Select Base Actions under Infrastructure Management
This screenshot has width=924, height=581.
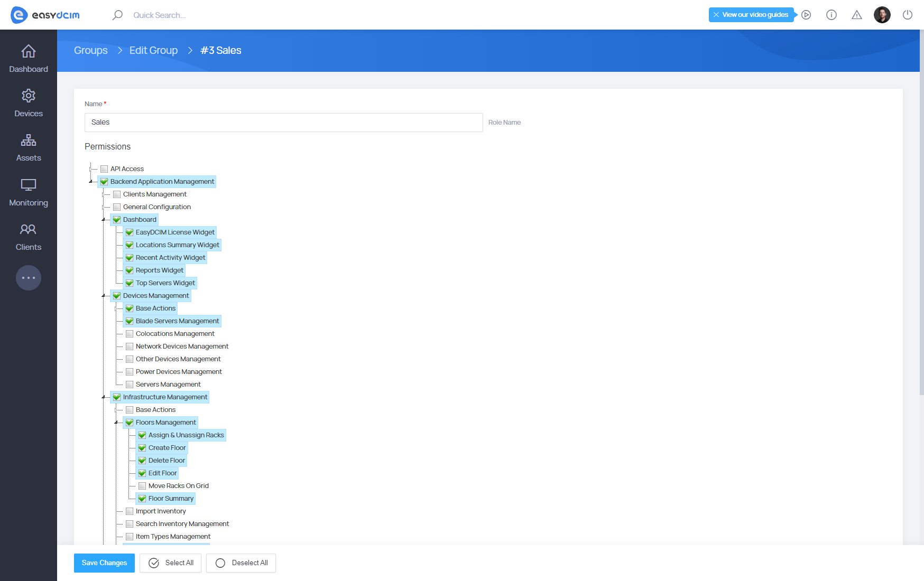click(155, 410)
